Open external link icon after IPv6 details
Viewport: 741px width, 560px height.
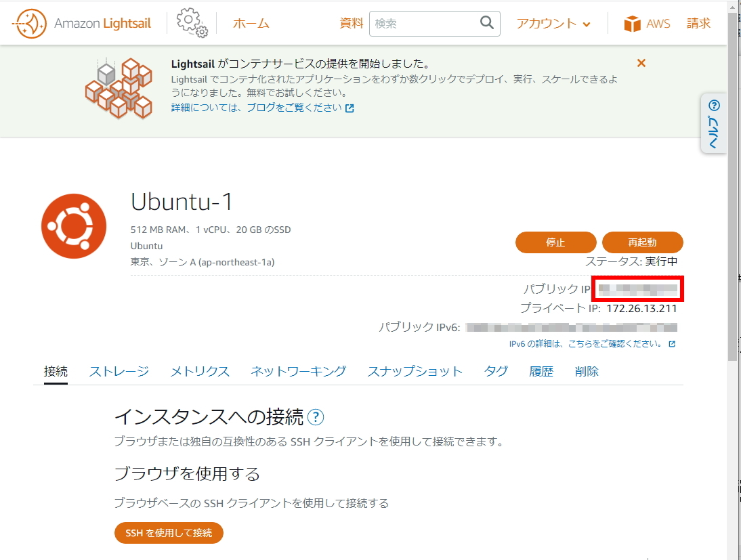tap(672, 344)
